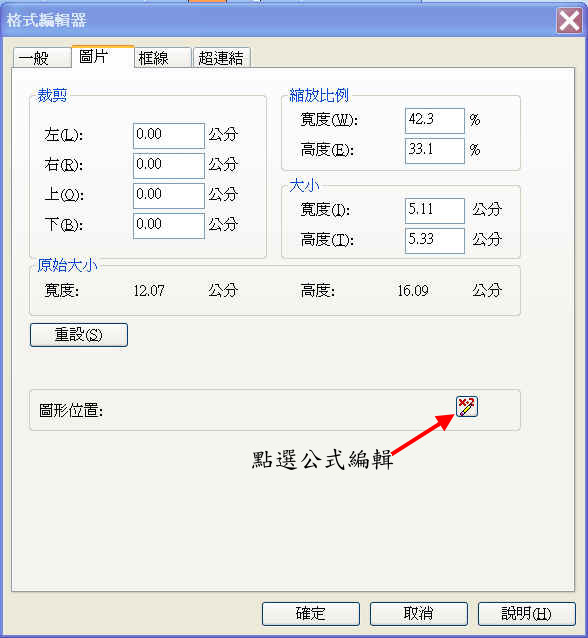Click the size 寬度(I) field showing 5.11
588x638 pixels.
435,210
